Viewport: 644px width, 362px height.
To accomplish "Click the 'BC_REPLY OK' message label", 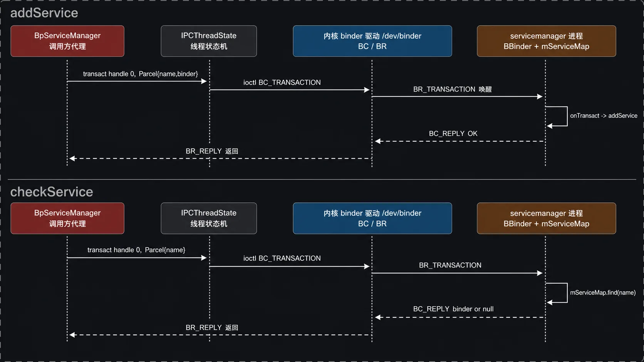I will point(453,133).
